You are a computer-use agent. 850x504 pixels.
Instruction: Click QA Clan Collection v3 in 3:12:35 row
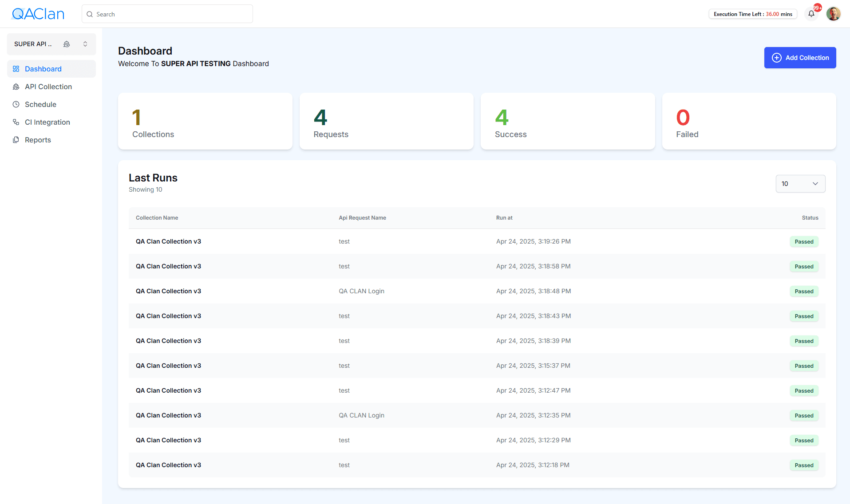[x=168, y=415]
